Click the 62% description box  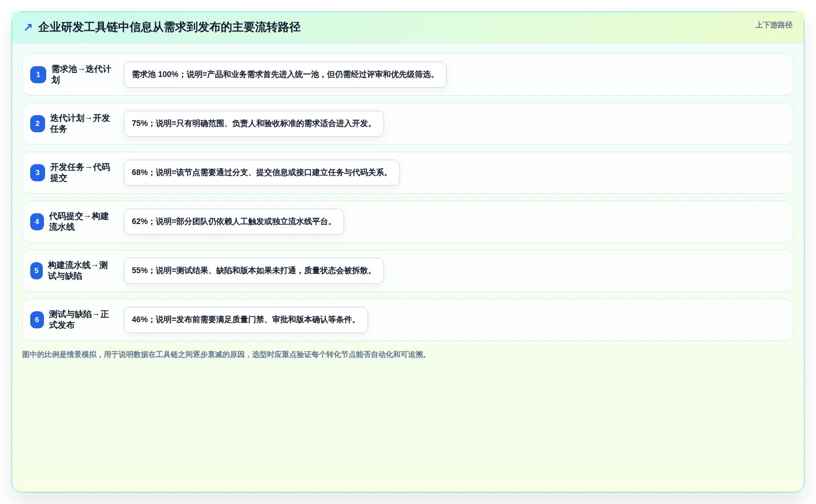[234, 222]
